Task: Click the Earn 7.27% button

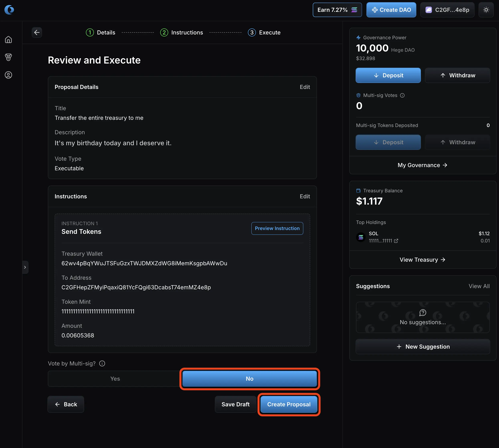Action: click(337, 10)
